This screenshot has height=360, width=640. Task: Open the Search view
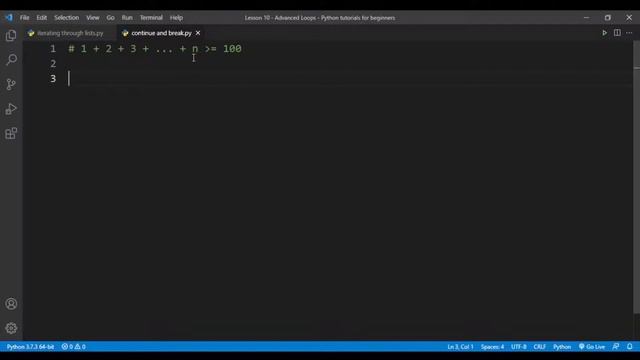[x=11, y=60]
